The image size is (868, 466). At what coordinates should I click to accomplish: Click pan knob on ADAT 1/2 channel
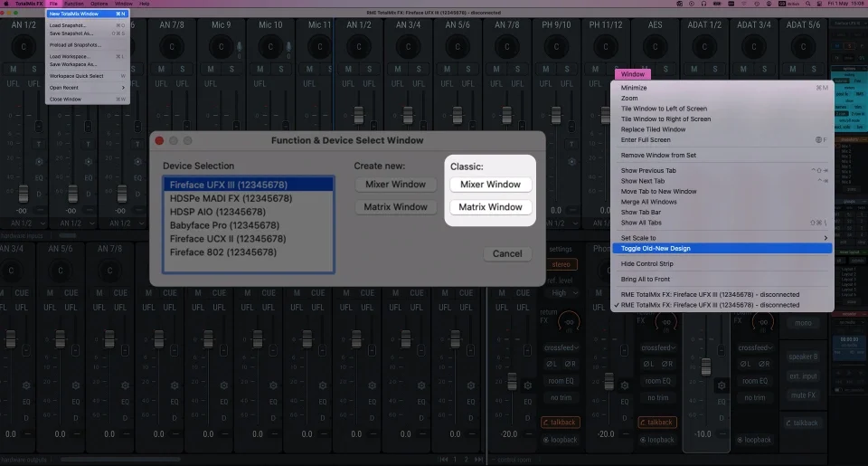704,46
